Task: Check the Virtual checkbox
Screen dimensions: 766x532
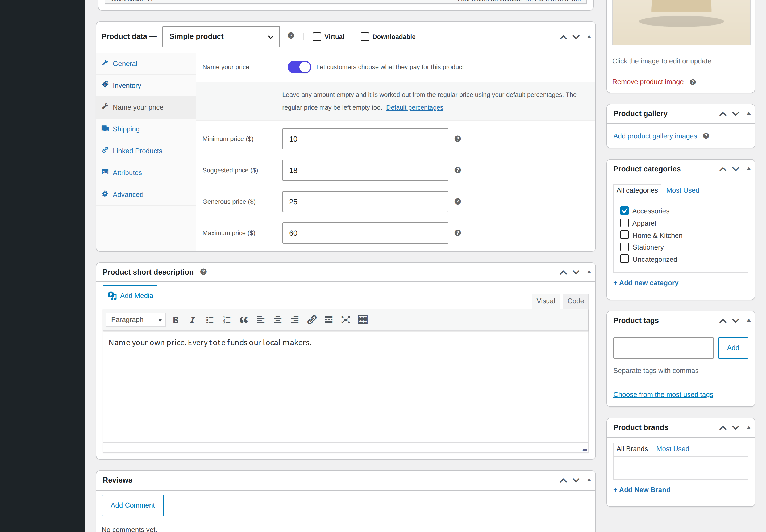Action: click(317, 37)
